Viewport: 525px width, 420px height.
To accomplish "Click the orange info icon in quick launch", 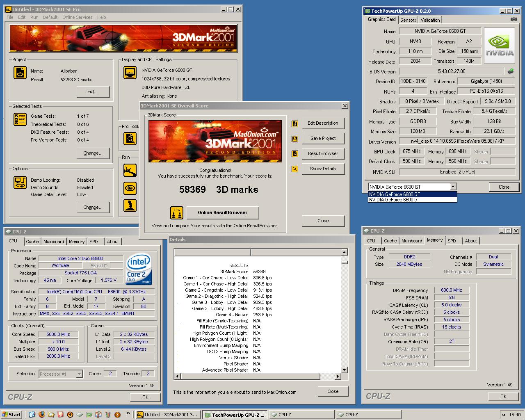I will (70, 415).
